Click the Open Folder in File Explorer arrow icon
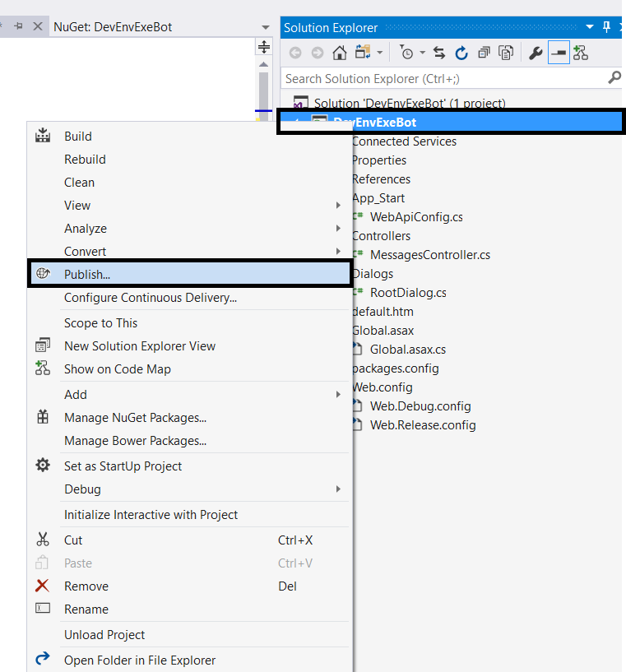 pyautogui.click(x=43, y=658)
